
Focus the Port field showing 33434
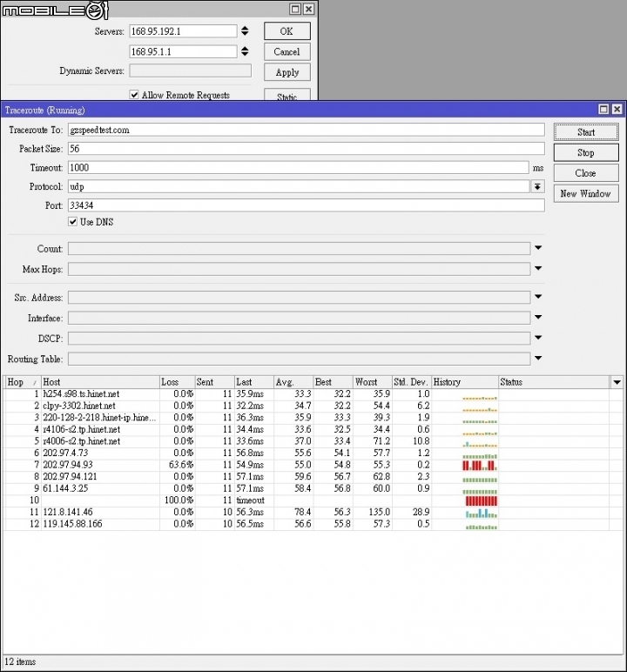(307, 205)
